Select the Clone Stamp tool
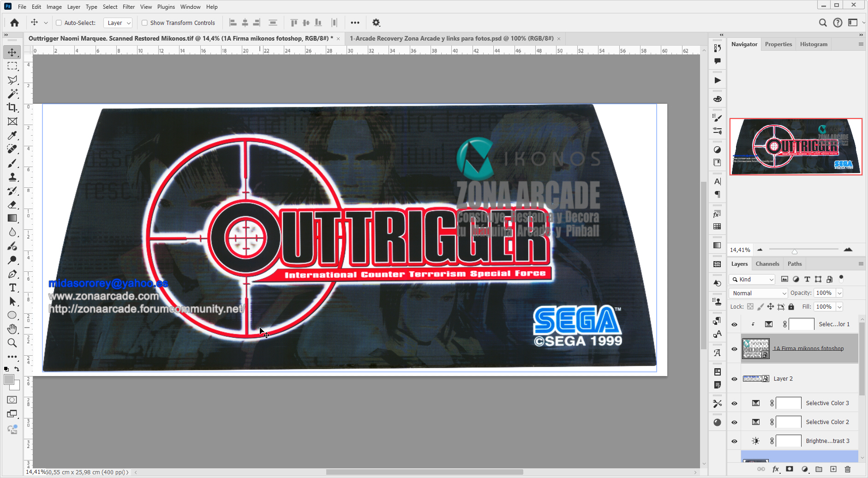Viewport: 868px width, 478px height. tap(12, 177)
